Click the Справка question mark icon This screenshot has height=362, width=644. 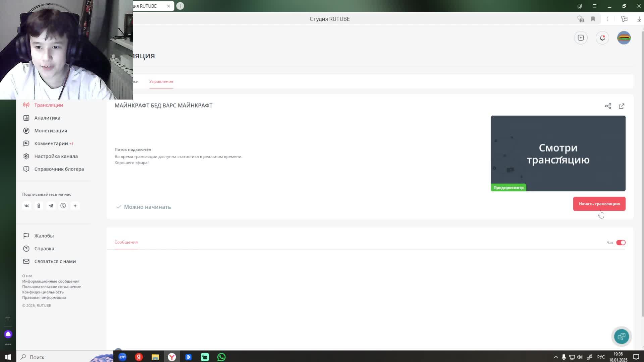(26, 248)
